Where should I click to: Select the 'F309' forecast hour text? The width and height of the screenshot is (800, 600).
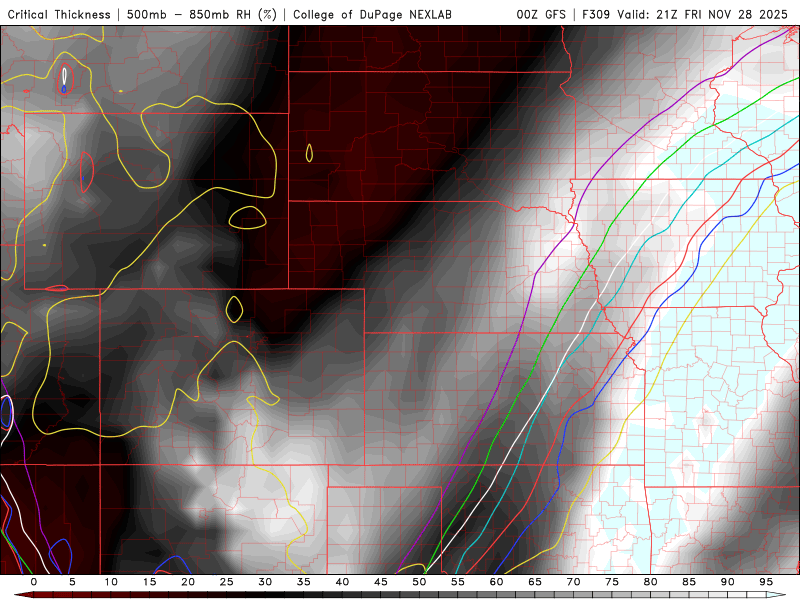596,14
